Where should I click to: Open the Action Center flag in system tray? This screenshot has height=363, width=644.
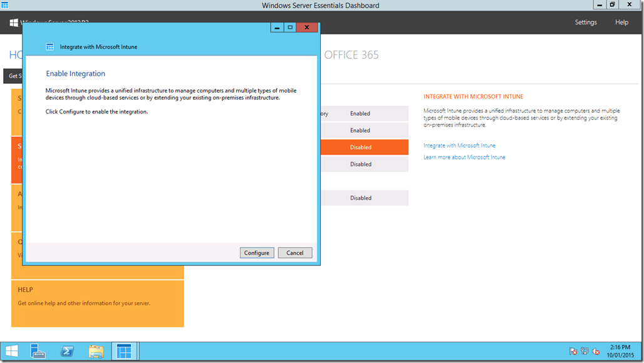click(573, 351)
